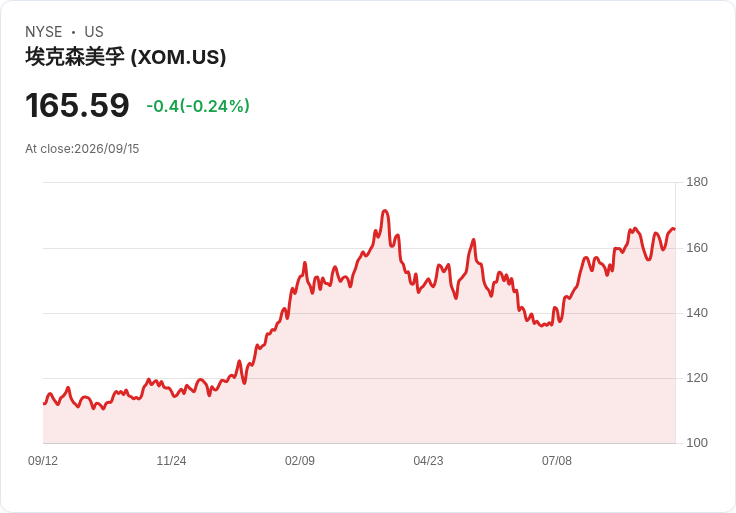Click the rightmost end point of the price line
Image resolution: width=736 pixels, height=513 pixels.
click(675, 229)
